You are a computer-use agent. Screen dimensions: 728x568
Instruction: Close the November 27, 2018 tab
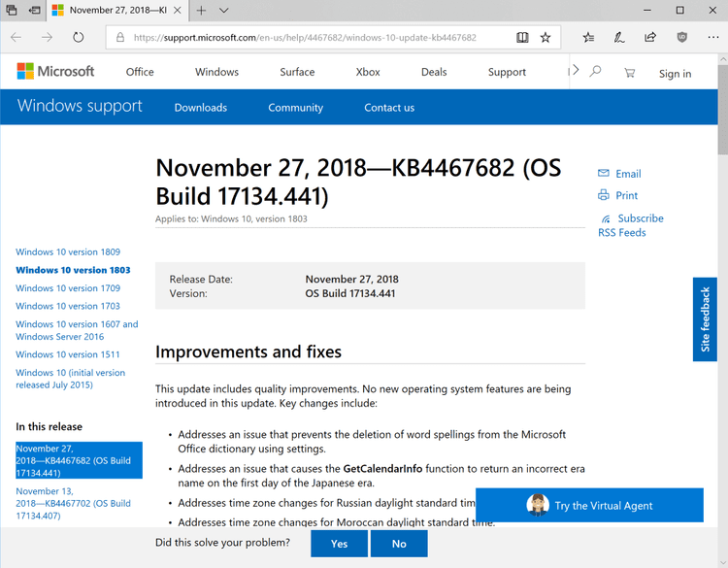(x=178, y=11)
